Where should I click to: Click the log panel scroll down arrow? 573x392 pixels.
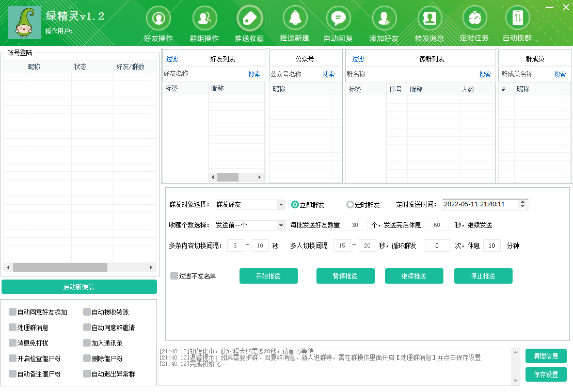point(515,381)
